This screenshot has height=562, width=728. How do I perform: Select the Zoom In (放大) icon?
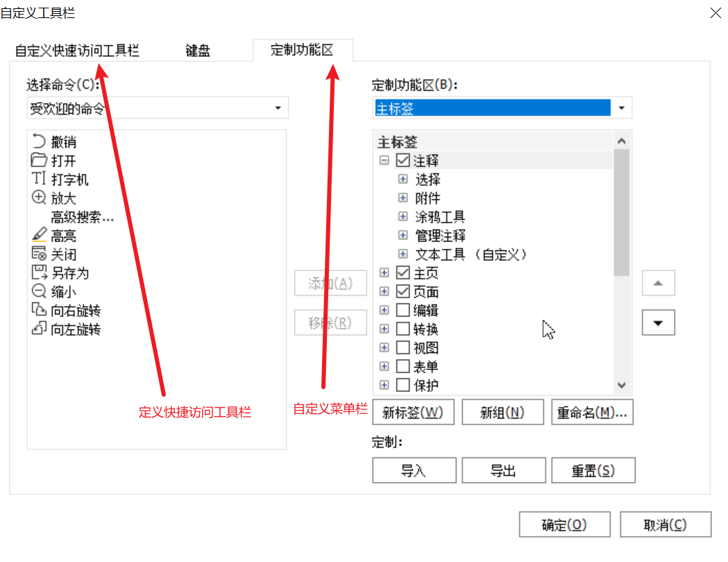[x=39, y=198]
